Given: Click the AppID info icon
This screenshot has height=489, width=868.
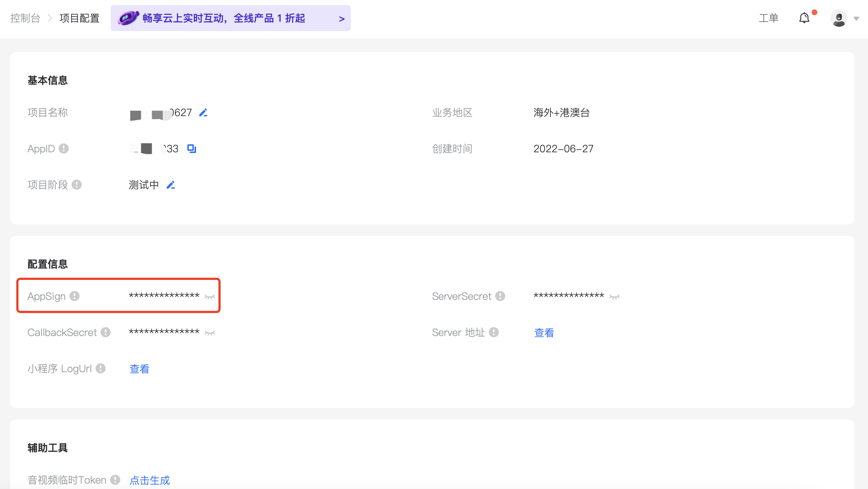Looking at the screenshot, I should 64,149.
